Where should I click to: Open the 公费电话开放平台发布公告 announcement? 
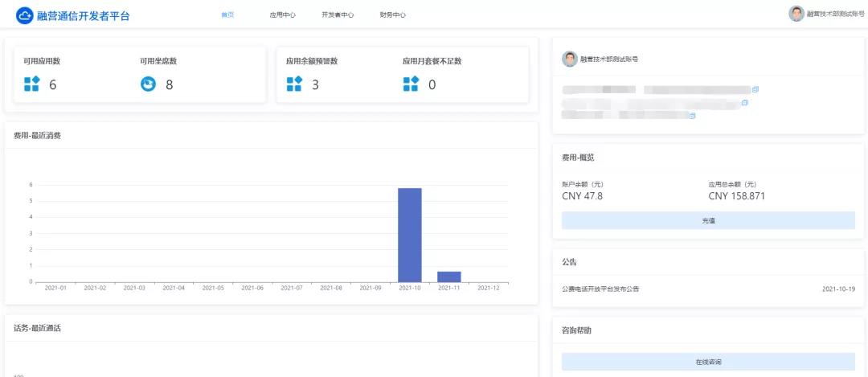[x=601, y=289]
